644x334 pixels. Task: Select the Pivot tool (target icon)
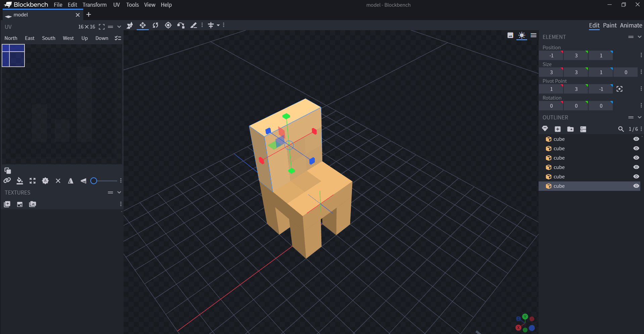[x=168, y=25]
